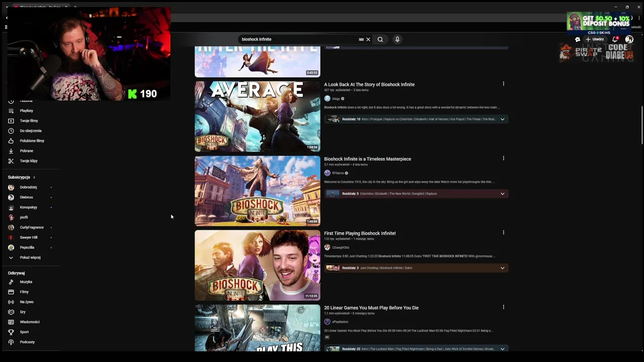Open options menu for First Time Playing video
The width and height of the screenshot is (644, 362).
503,233
